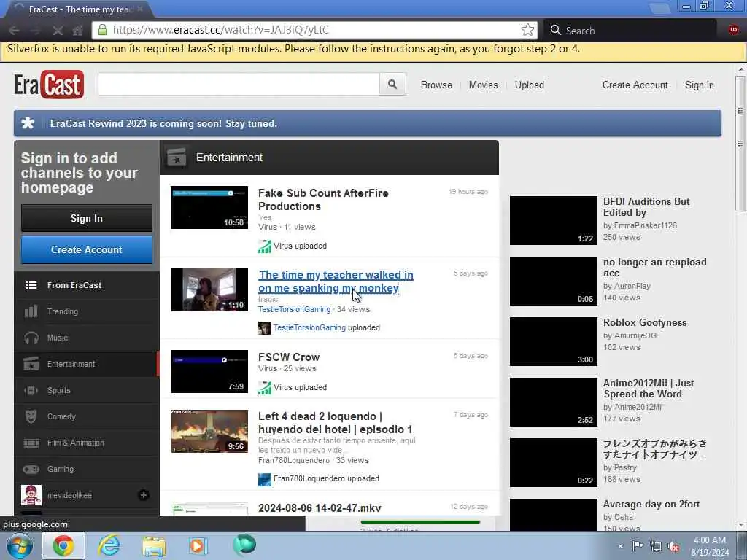The width and height of the screenshot is (747, 560).
Task: Open Left 4 dead 2 loquendo video title
Action: (x=335, y=423)
